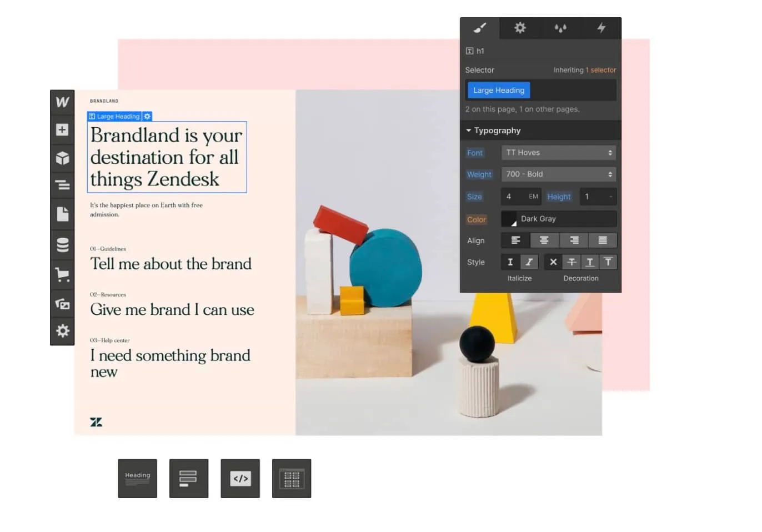Open the Ecommerce cart panel
762x532 pixels.
coord(62,274)
